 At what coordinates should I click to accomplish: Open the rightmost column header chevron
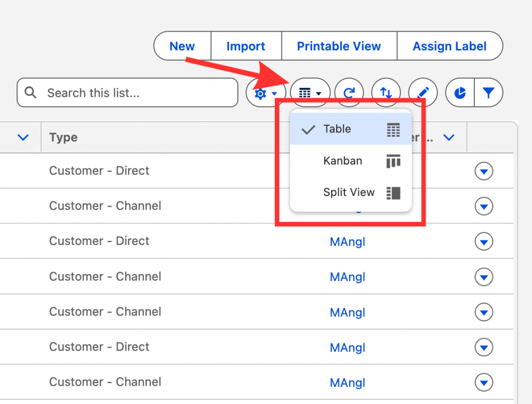point(448,137)
